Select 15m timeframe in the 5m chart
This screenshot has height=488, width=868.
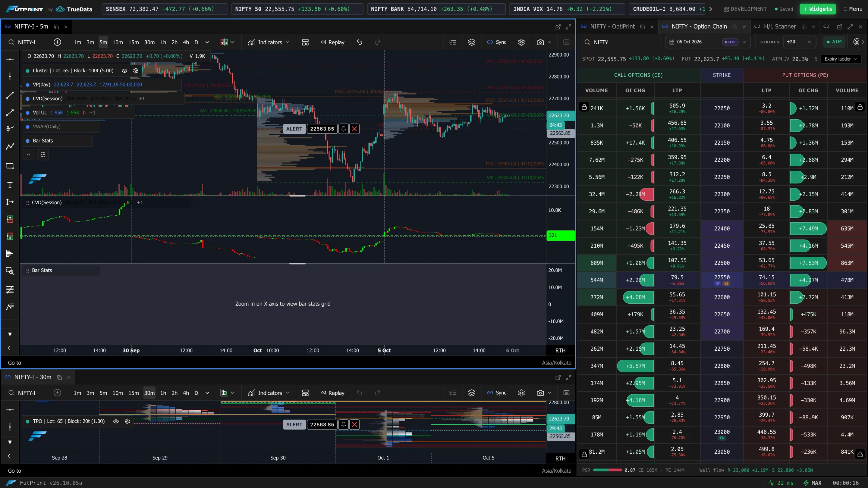134,42
